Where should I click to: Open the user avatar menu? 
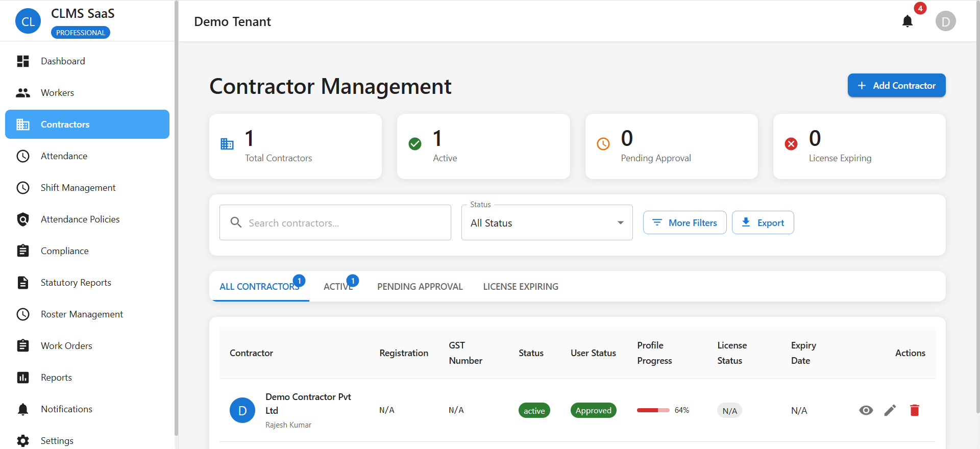(945, 21)
